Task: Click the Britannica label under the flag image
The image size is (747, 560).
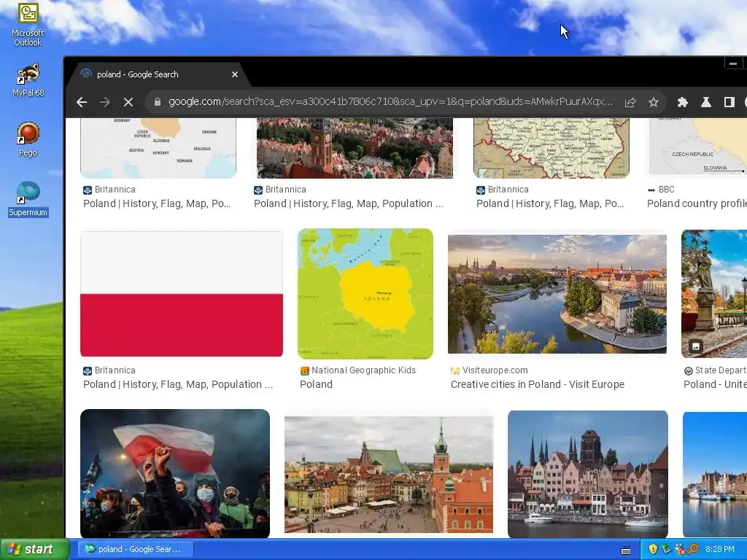Action: (x=115, y=370)
